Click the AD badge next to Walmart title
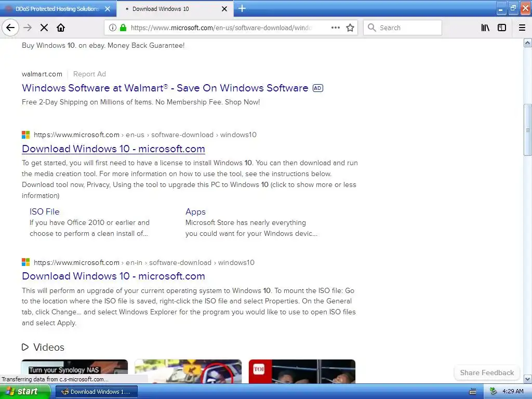 point(318,88)
